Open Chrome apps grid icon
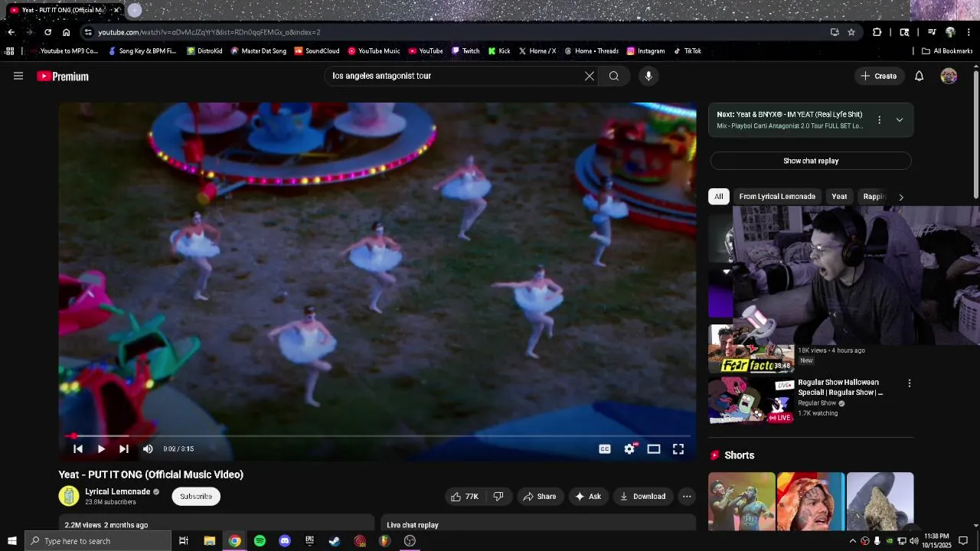This screenshot has width=980, height=551. click(9, 51)
